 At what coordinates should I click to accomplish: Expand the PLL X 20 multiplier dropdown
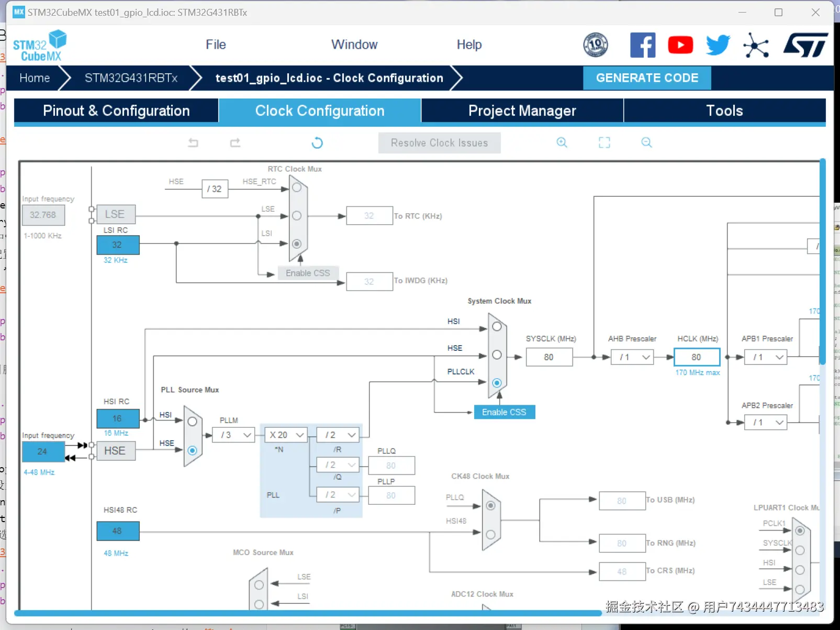tap(286, 435)
